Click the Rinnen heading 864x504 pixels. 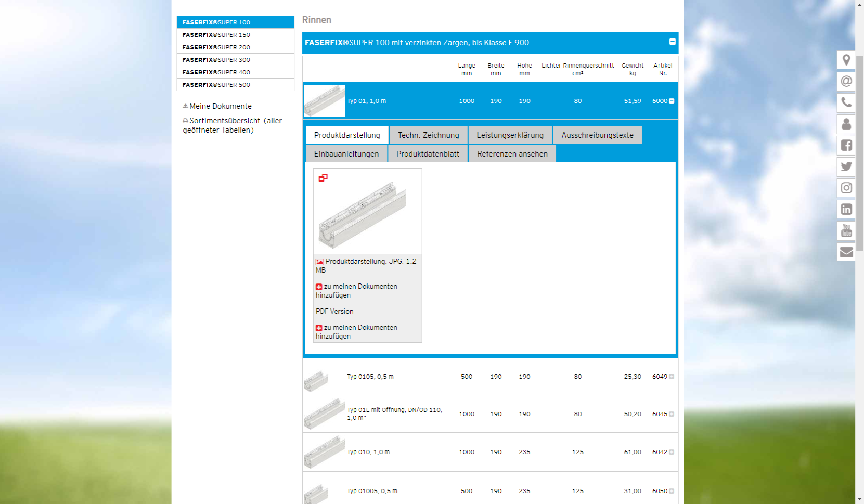[x=317, y=20]
